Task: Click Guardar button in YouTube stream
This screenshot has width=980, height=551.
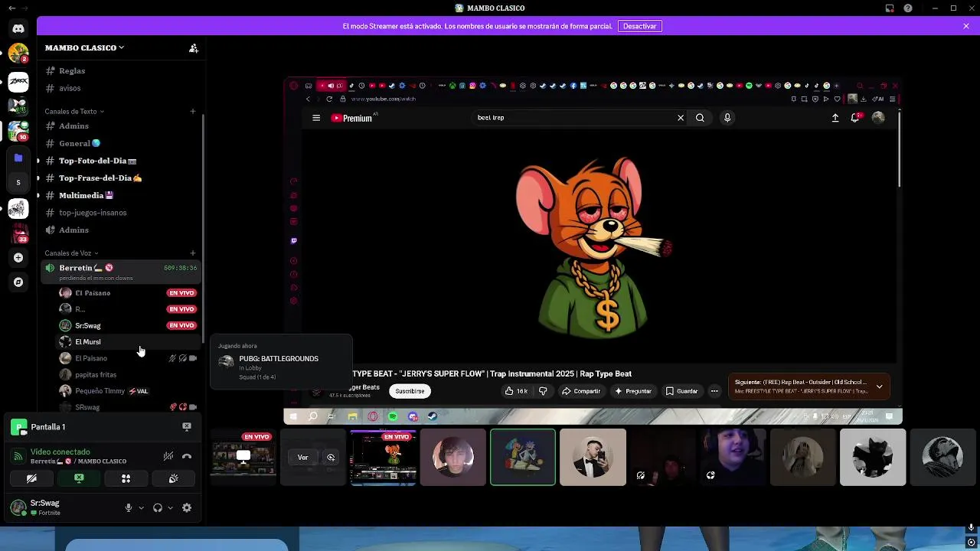Action: point(681,391)
